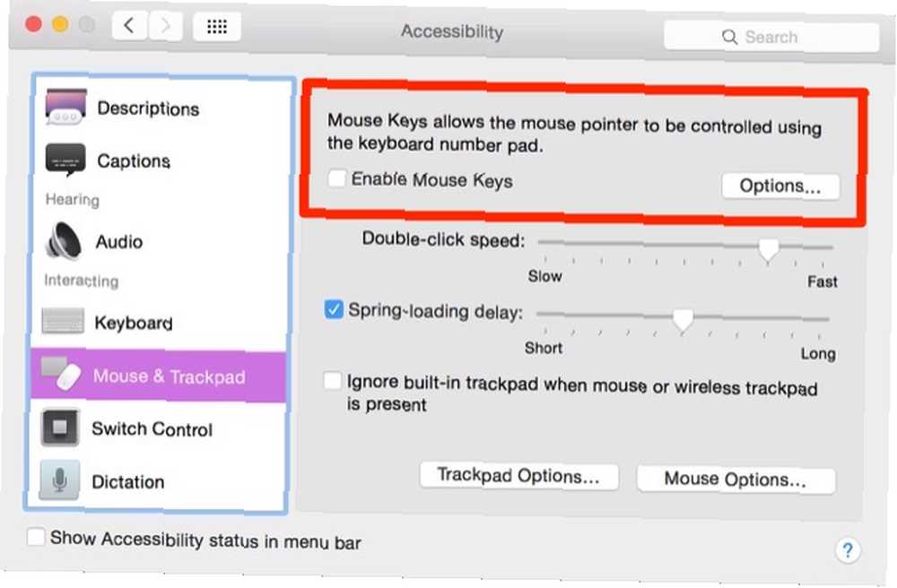897x588 pixels.
Task: Tick Ignore built-in trackpad checkbox
Action: (332, 380)
